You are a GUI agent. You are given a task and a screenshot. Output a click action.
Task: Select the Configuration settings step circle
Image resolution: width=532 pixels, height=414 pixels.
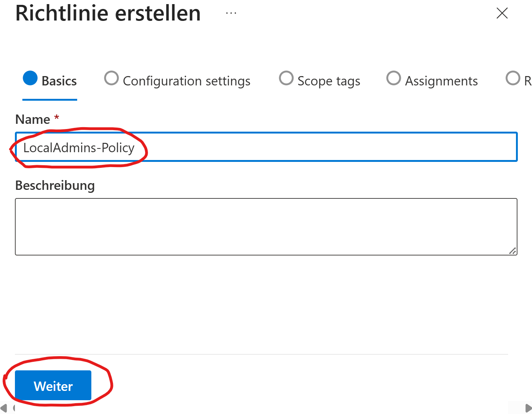click(111, 78)
